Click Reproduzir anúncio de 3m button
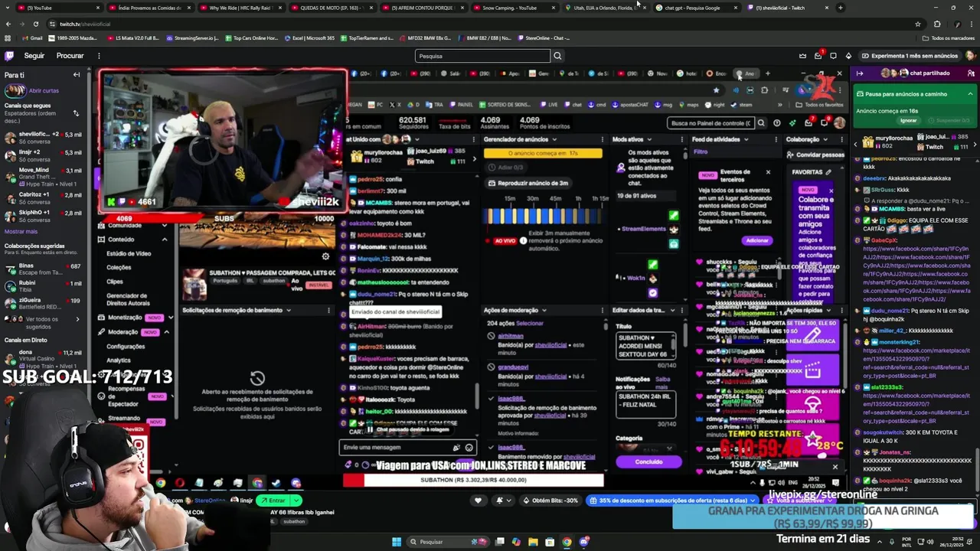Screen dimensions: 980x551 click(x=528, y=184)
